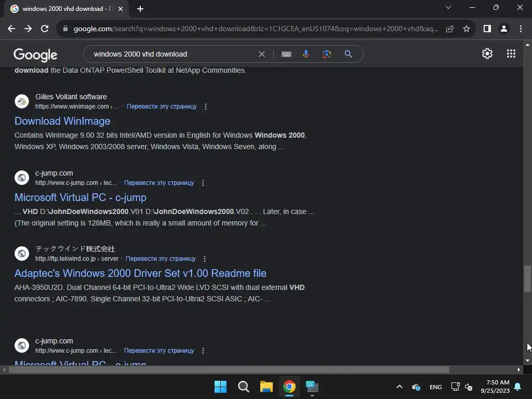The width and height of the screenshot is (532, 399).
Task: Bookmark this page with the star icon
Action: [x=467, y=29]
